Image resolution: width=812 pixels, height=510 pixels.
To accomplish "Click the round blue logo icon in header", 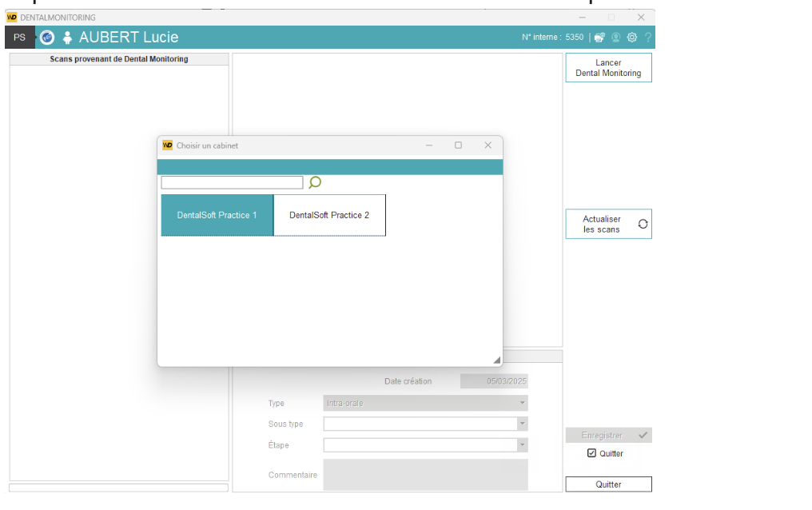I will click(47, 38).
